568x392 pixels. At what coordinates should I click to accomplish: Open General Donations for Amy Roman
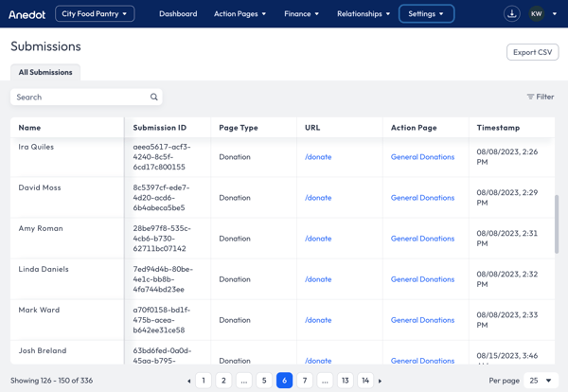pyautogui.click(x=422, y=239)
